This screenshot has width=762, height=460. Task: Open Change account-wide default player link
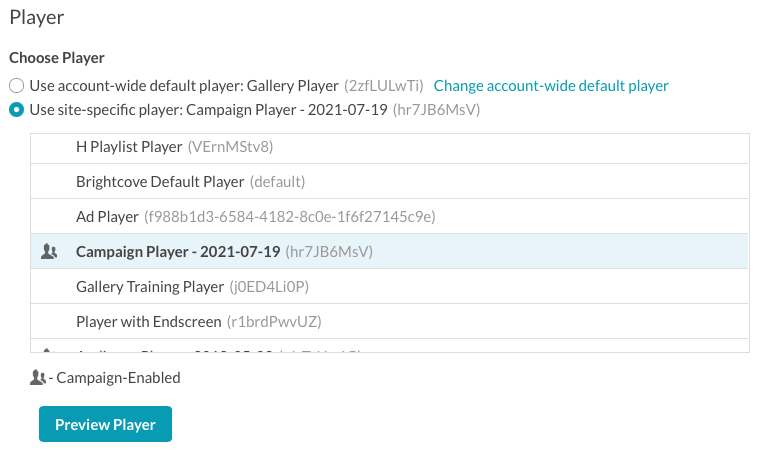coord(551,86)
